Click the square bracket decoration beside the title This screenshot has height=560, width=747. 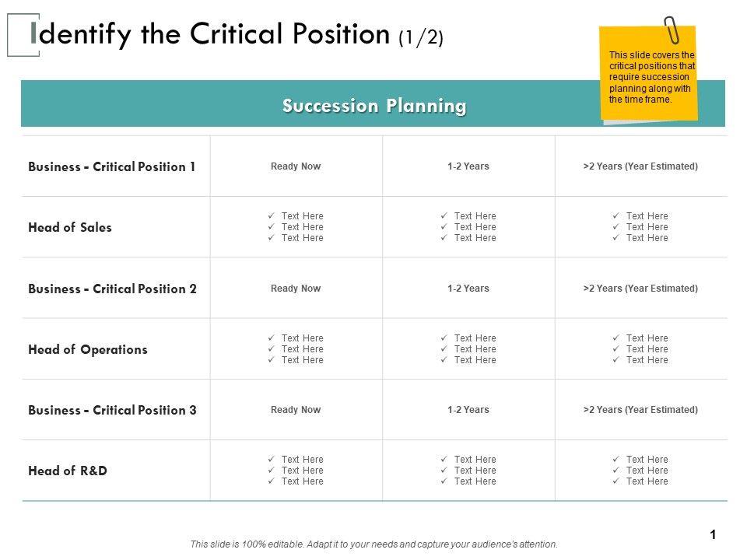point(22,36)
